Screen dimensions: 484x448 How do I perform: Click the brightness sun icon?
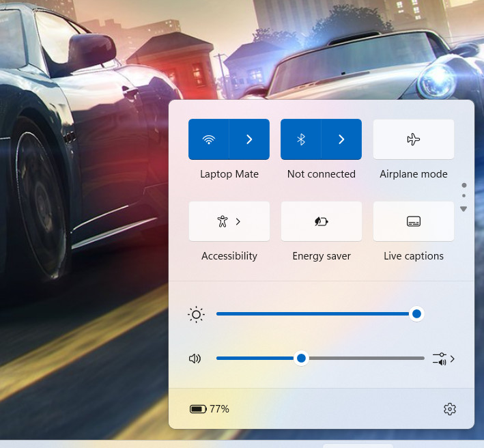[196, 315]
